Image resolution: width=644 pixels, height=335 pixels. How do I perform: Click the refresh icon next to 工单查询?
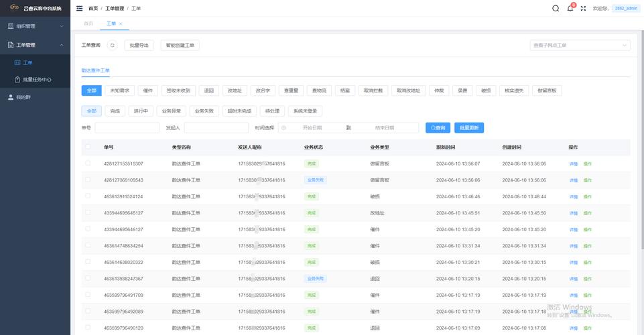pos(112,45)
